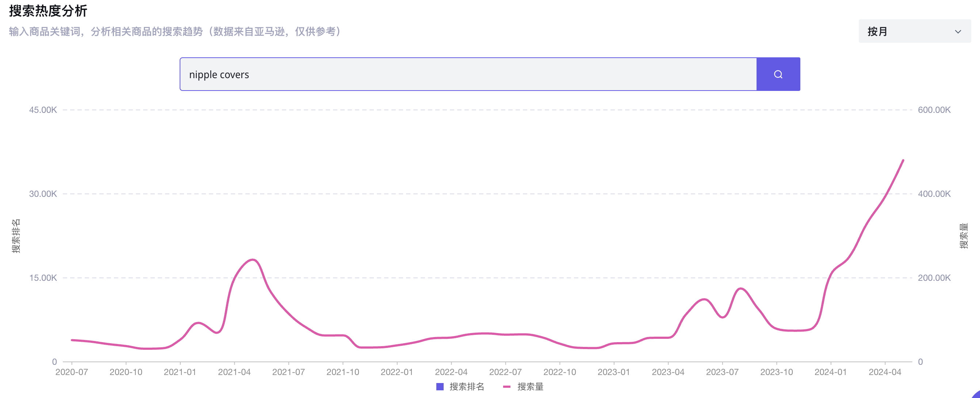Click the pink 搜索量 legend marker
The width and height of the screenshot is (980, 398).
point(506,387)
